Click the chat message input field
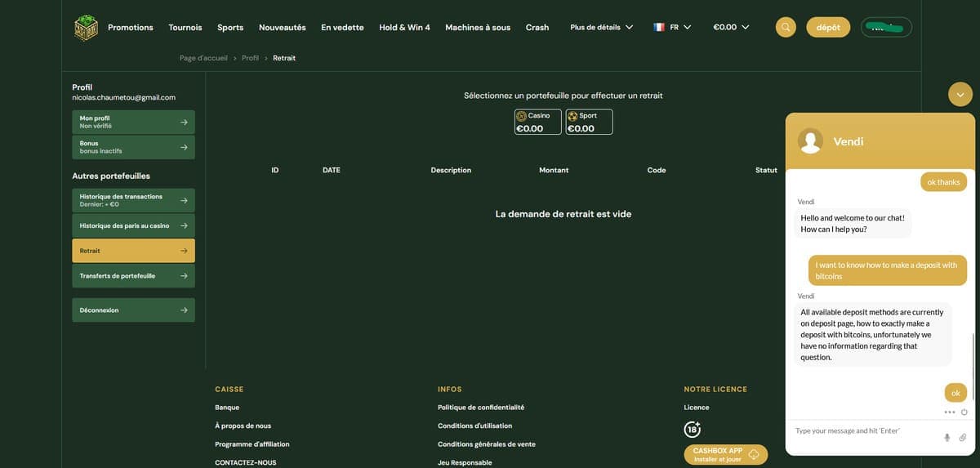 [866, 430]
